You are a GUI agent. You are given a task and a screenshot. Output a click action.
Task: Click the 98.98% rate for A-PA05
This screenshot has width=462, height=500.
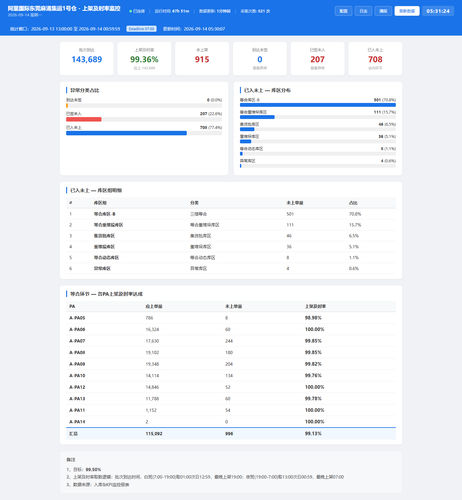tap(313, 318)
